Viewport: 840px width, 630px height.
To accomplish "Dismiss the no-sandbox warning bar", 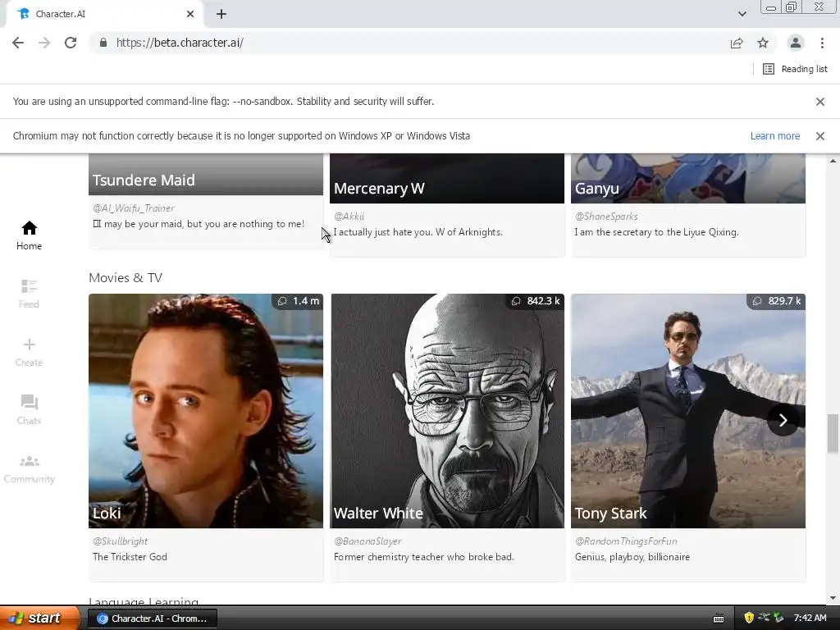I will (x=819, y=102).
